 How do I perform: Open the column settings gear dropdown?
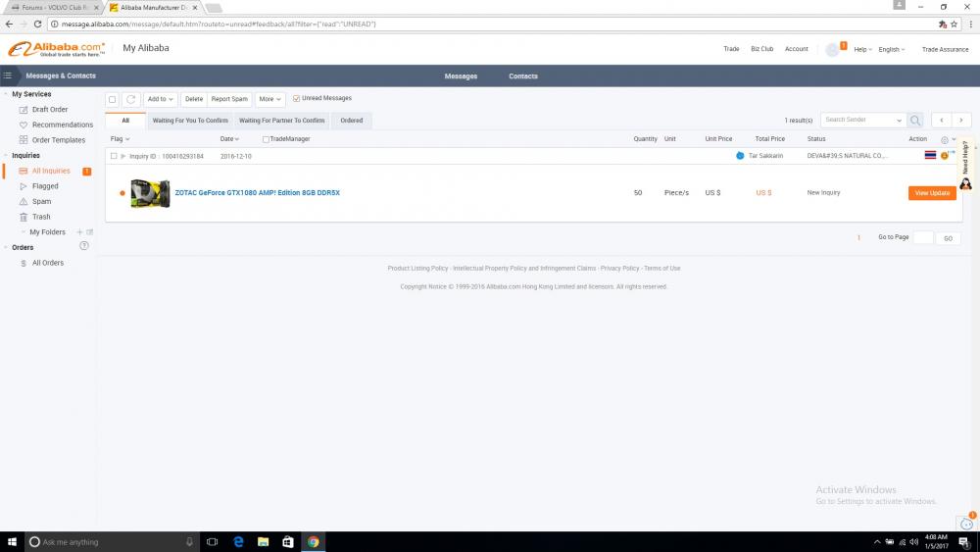[948, 139]
